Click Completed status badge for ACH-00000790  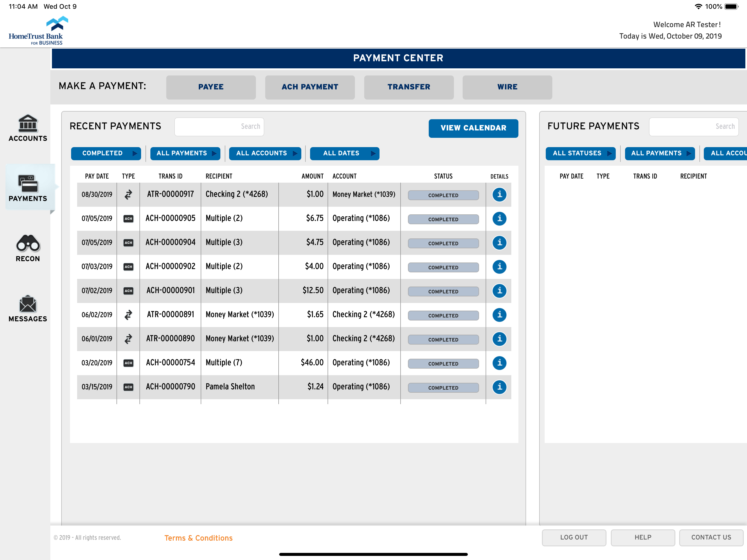443,388
